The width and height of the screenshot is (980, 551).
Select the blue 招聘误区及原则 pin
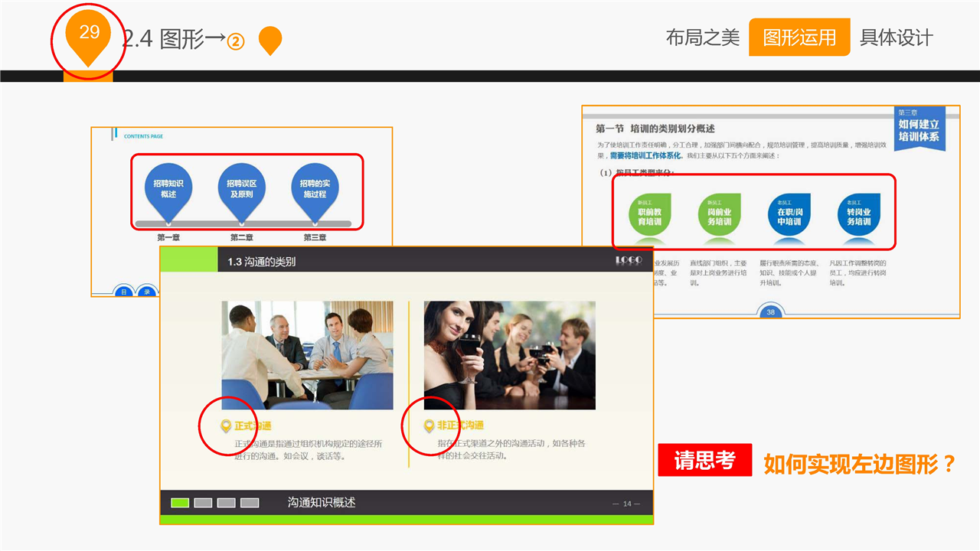241,188
